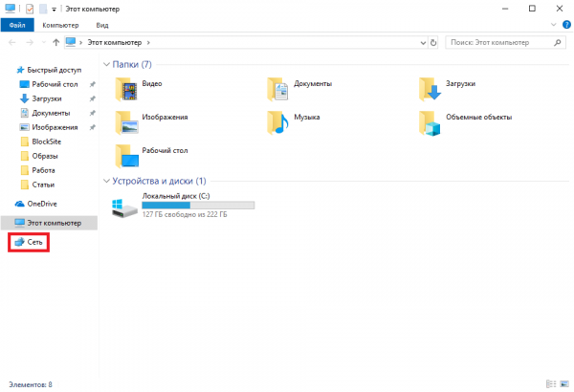Expand the address bar history dropdown
The width and height of the screenshot is (574, 392).
(x=423, y=43)
